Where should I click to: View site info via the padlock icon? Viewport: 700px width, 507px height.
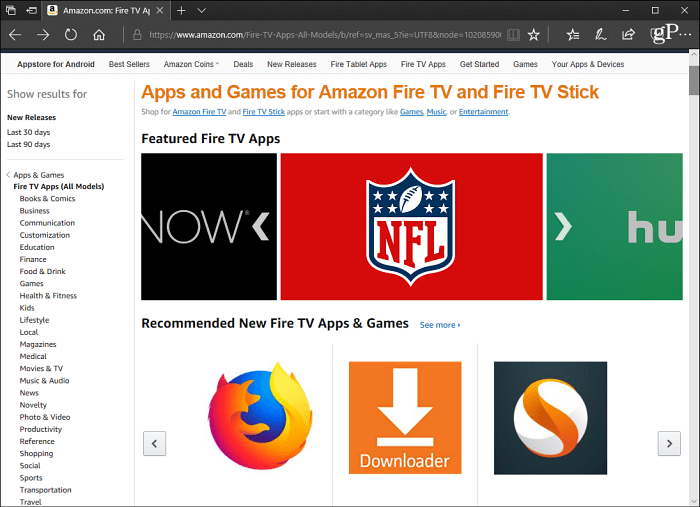pos(138,35)
